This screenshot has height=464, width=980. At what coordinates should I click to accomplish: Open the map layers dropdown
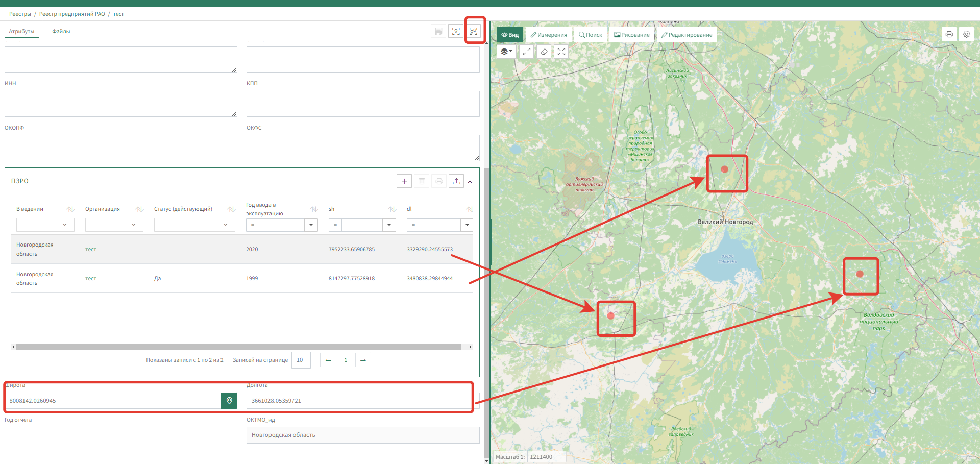pyautogui.click(x=506, y=52)
